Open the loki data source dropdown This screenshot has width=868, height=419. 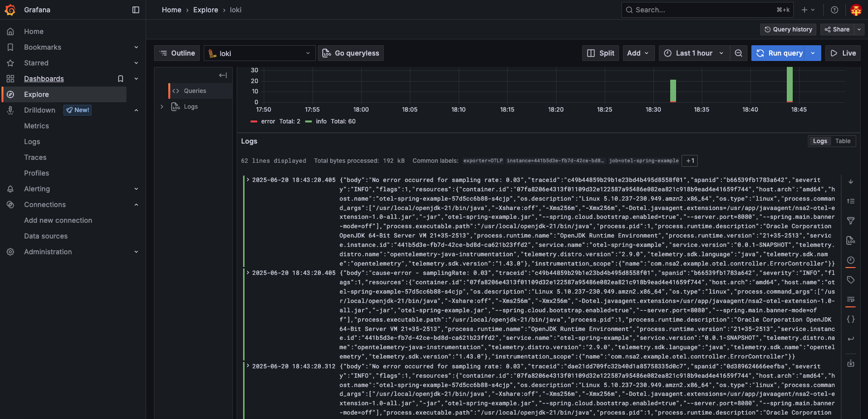259,53
